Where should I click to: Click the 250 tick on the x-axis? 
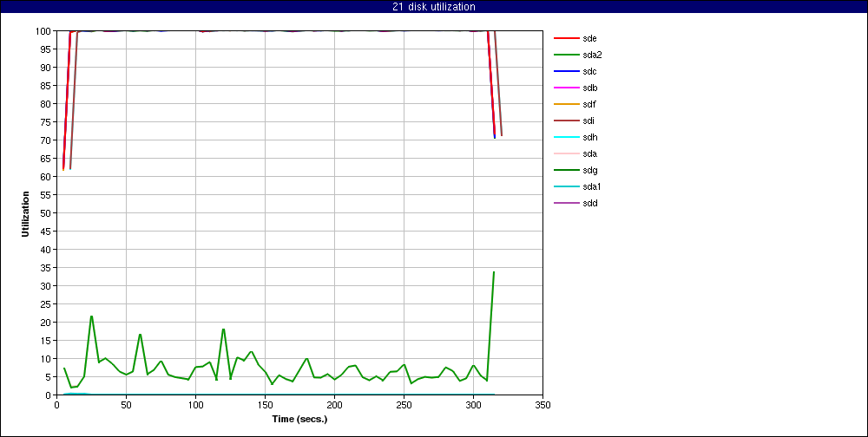pyautogui.click(x=404, y=405)
